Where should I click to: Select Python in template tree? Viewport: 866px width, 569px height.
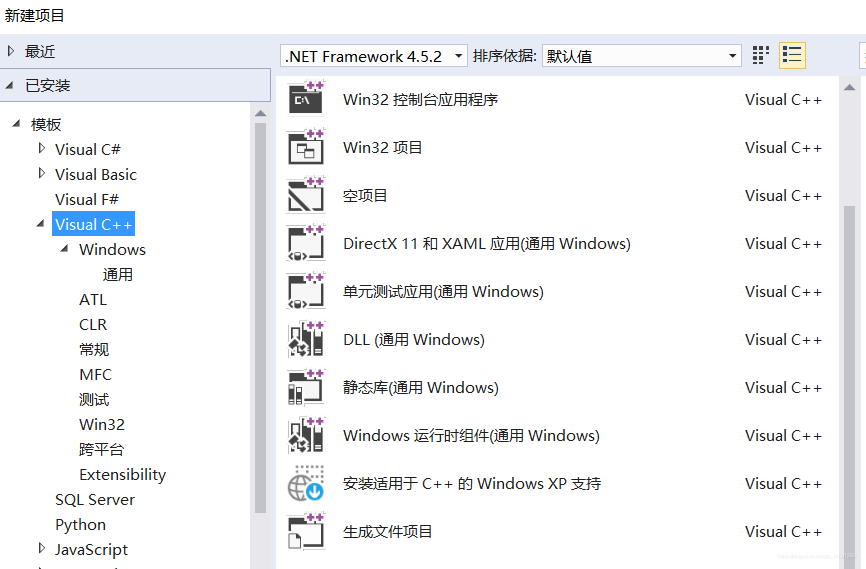click(x=81, y=524)
